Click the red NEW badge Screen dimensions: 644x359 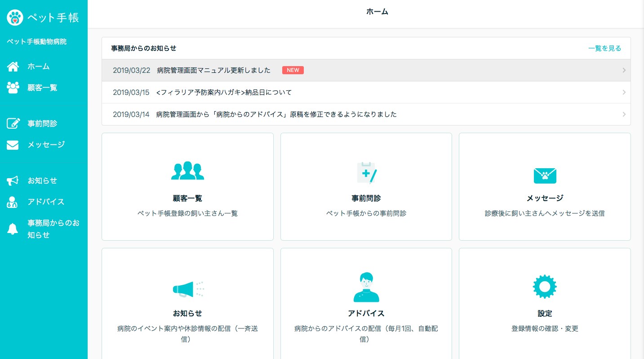pos(293,70)
